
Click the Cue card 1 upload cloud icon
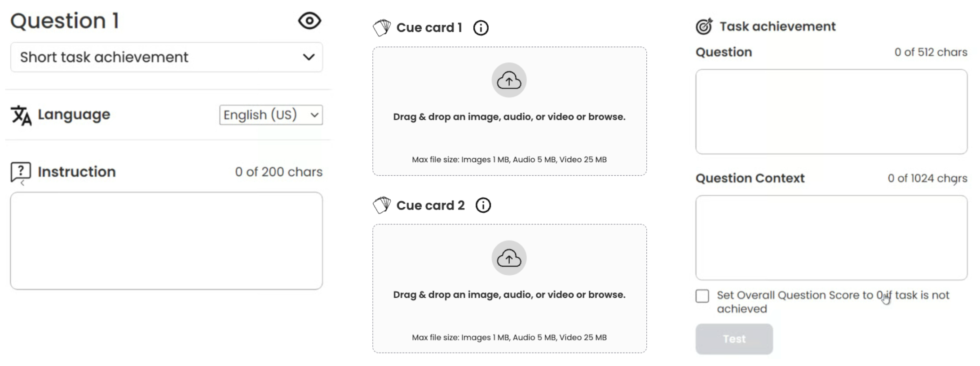click(509, 80)
